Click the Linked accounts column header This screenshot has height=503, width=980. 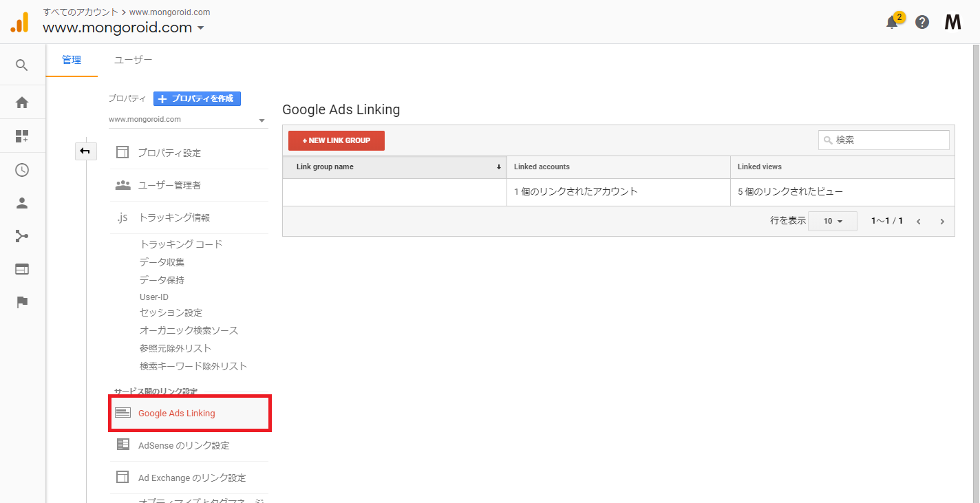(619, 167)
